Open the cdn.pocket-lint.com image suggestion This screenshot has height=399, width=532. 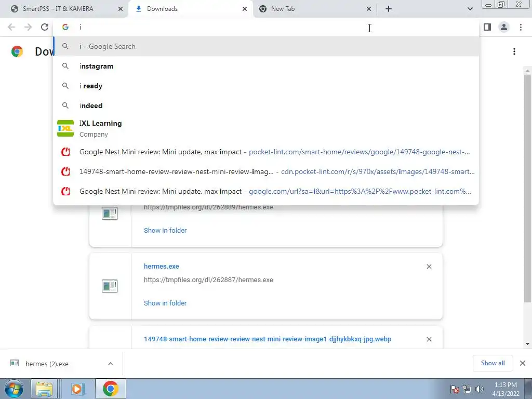267,171
